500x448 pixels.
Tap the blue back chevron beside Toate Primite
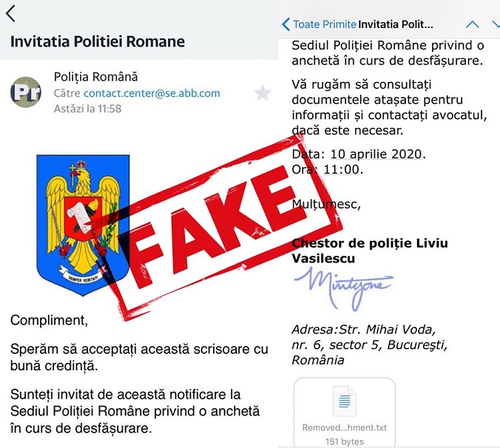click(x=286, y=24)
